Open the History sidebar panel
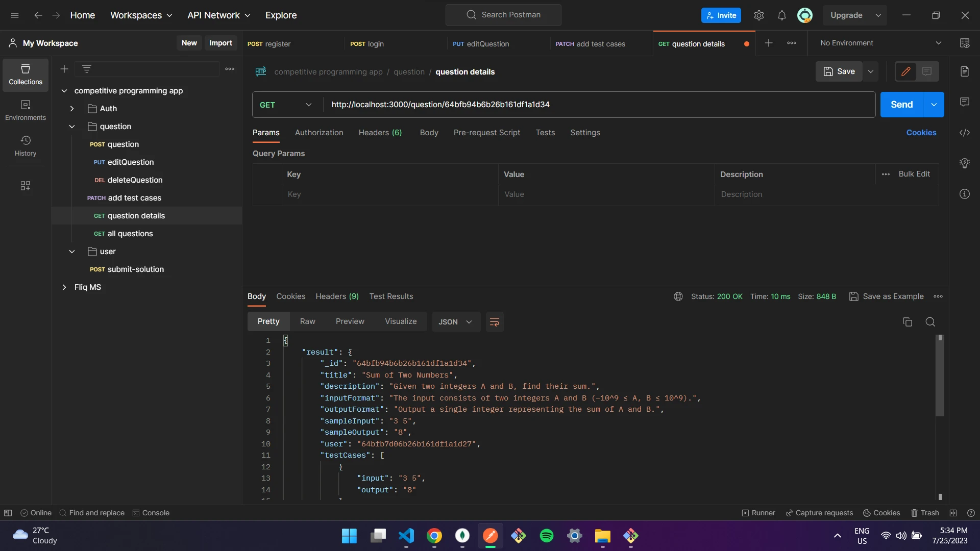The width and height of the screenshot is (980, 551). [x=26, y=146]
